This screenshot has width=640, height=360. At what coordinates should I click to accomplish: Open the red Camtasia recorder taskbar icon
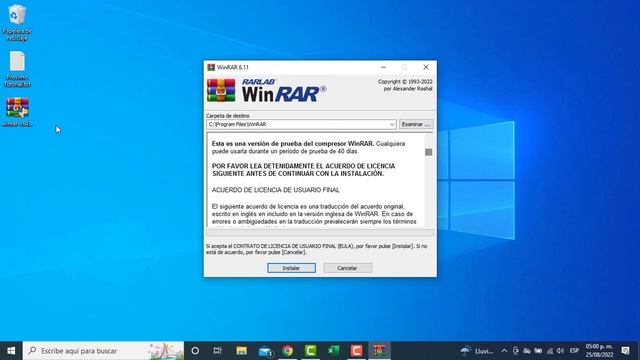coord(356,351)
